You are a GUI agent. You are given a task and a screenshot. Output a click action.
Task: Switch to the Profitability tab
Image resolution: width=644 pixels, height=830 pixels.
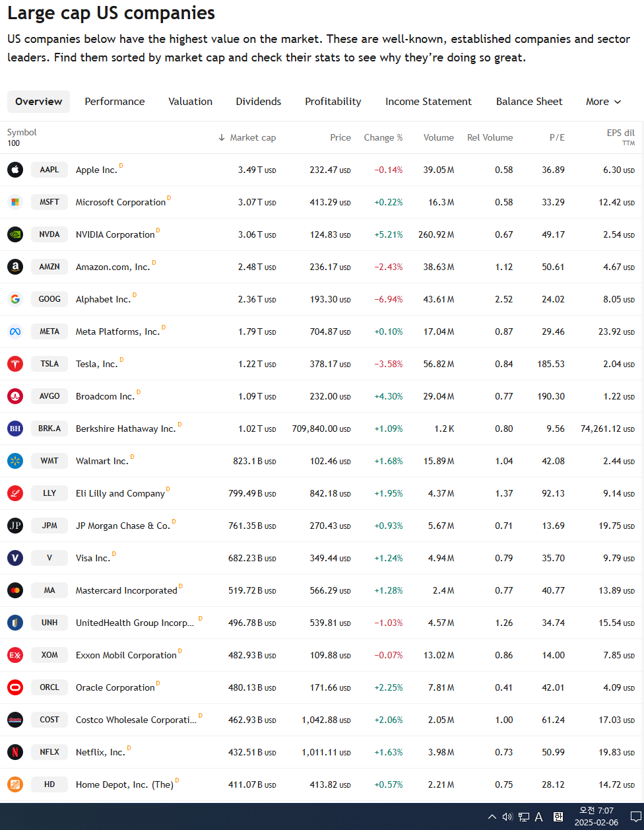[333, 102]
